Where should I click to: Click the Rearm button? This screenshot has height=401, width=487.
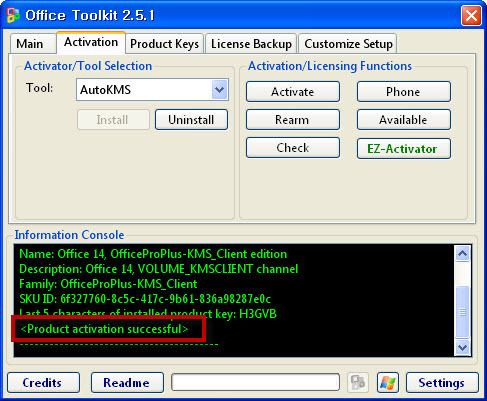pos(293,120)
